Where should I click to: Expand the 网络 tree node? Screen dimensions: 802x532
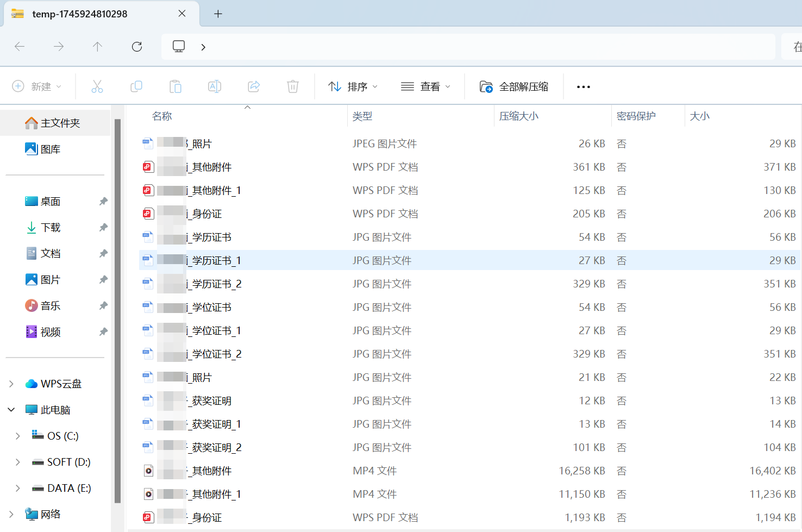[11, 514]
